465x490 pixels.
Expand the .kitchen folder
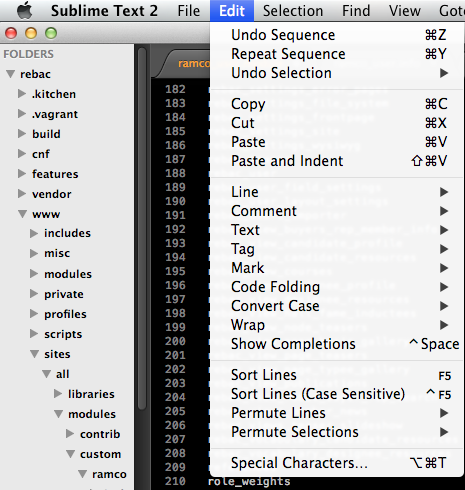tap(22, 94)
